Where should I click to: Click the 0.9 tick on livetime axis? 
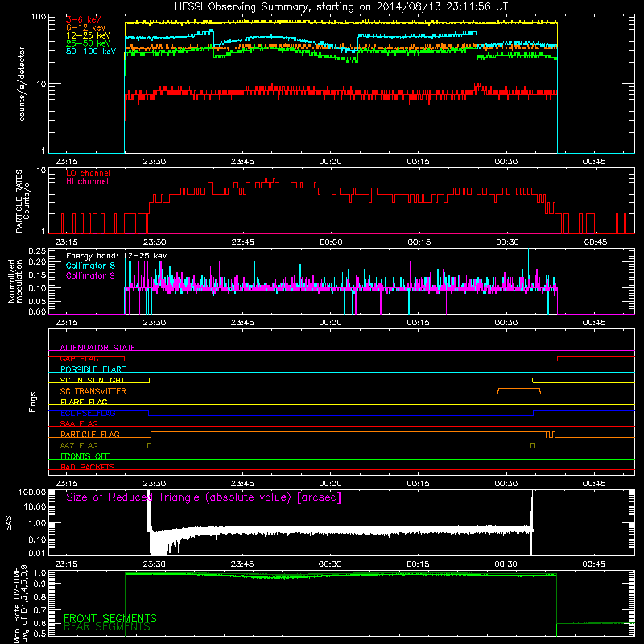click(40, 584)
